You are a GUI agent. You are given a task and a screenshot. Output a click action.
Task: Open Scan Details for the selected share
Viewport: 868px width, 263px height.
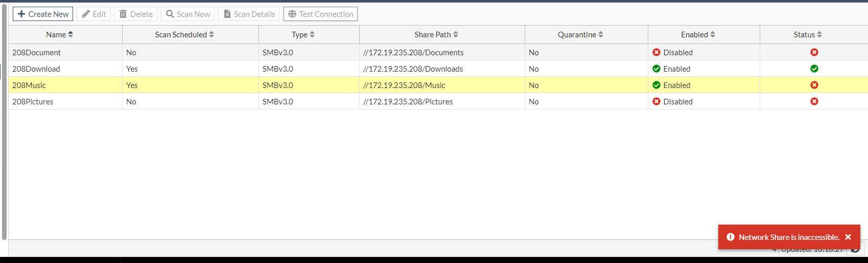[x=249, y=14]
